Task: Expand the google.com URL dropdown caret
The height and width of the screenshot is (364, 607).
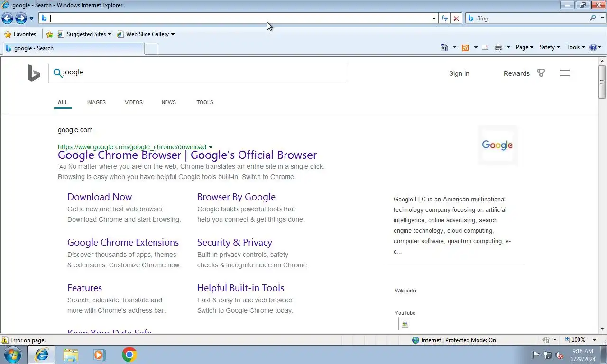Action: [x=211, y=147]
